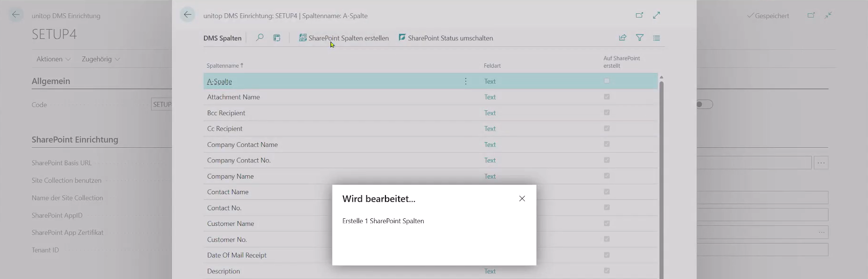Toggle the checkbox in Company Contact Name row

[607, 144]
